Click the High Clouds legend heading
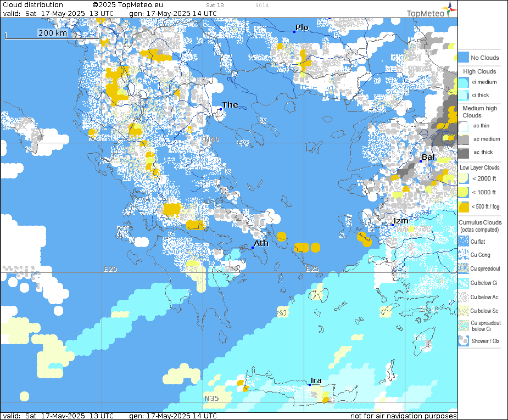Screen dimensions: 508x420 point(479,71)
